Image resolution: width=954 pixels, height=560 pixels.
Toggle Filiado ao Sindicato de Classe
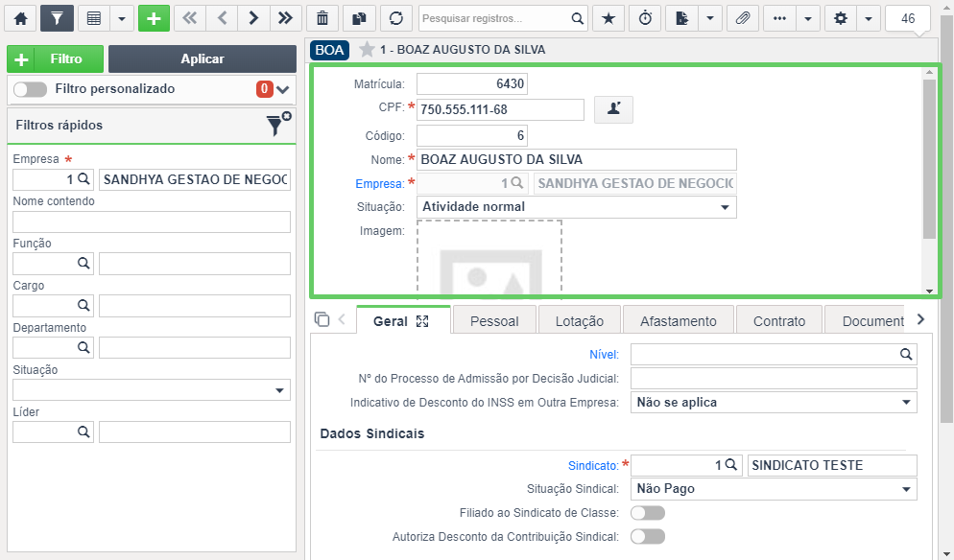[x=647, y=513]
